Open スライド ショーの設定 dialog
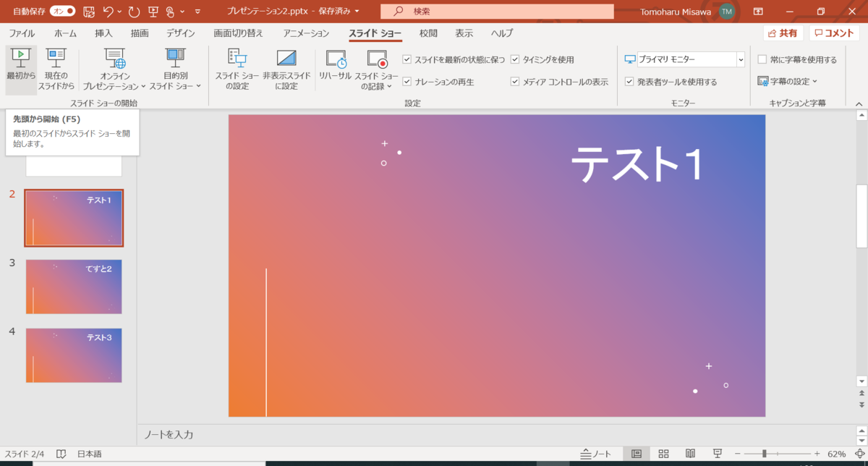Image resolution: width=868 pixels, height=466 pixels. point(237,69)
